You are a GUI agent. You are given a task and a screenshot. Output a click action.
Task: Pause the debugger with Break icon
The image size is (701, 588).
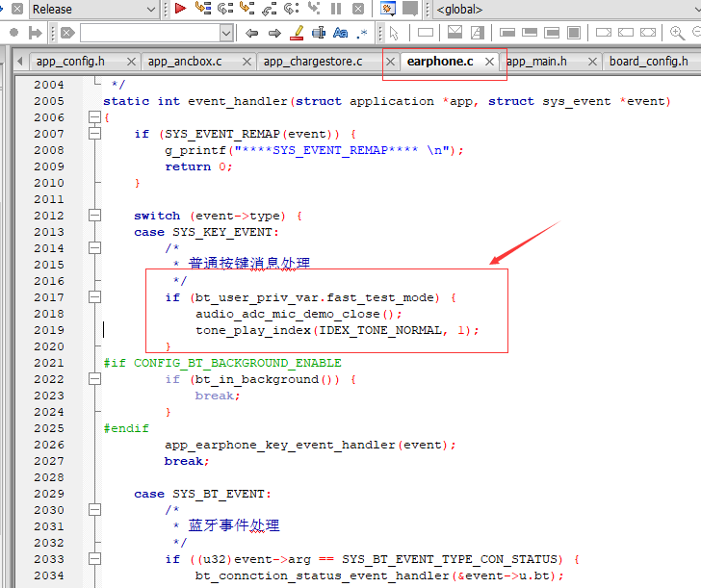(x=336, y=9)
